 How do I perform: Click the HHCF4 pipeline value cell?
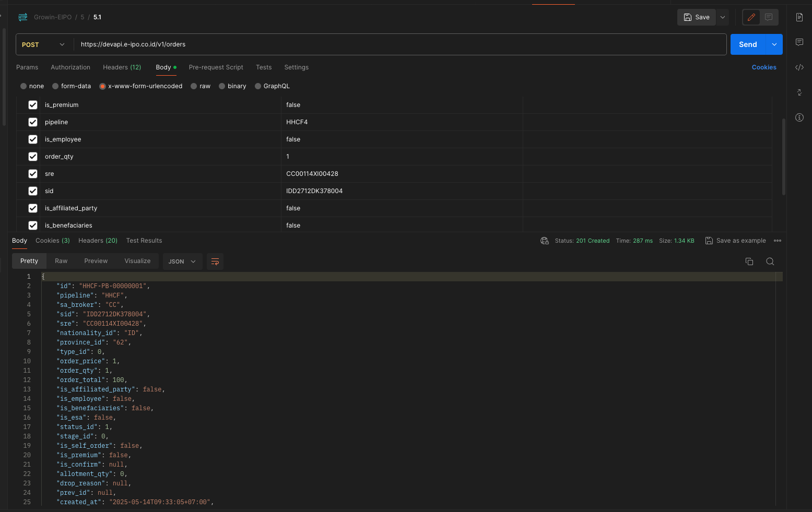coord(402,122)
